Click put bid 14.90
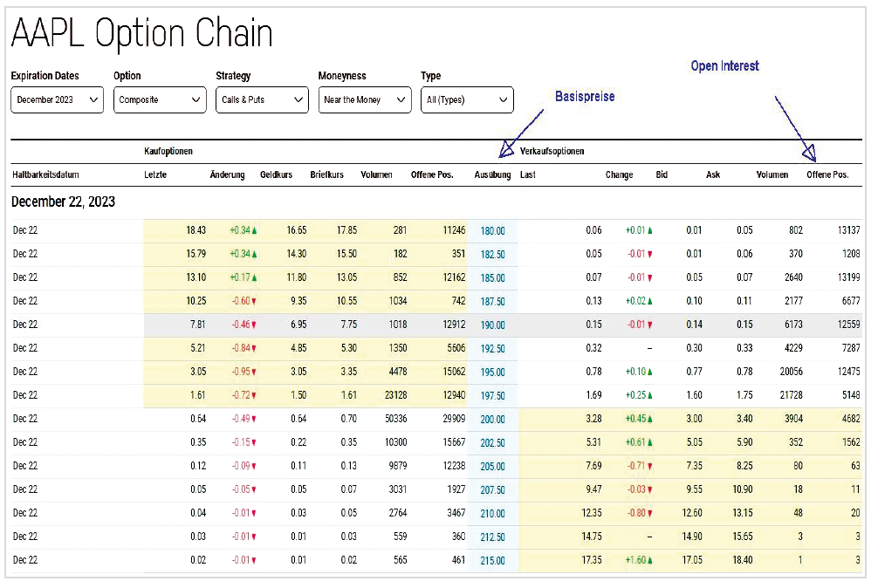Viewport: 878px width, 588px height. pos(692,536)
